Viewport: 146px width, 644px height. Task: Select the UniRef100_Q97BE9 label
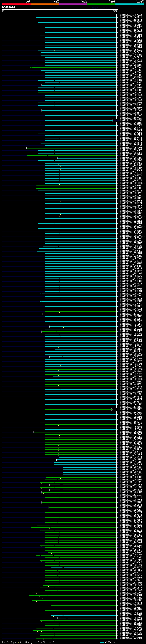[x=131, y=608]
